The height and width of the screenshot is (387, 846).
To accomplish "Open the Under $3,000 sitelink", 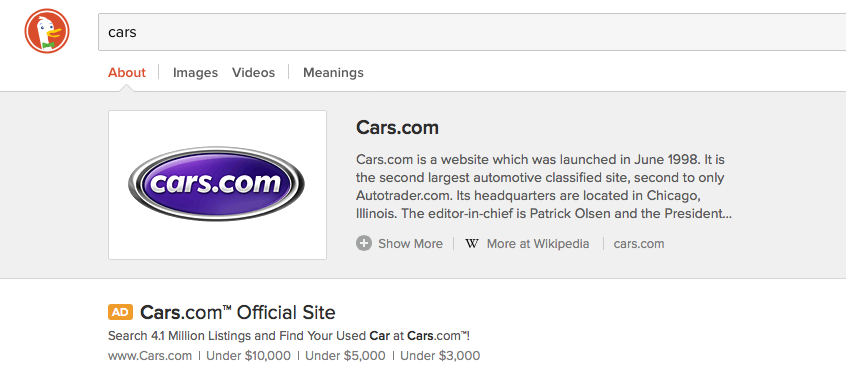I will click(x=440, y=356).
